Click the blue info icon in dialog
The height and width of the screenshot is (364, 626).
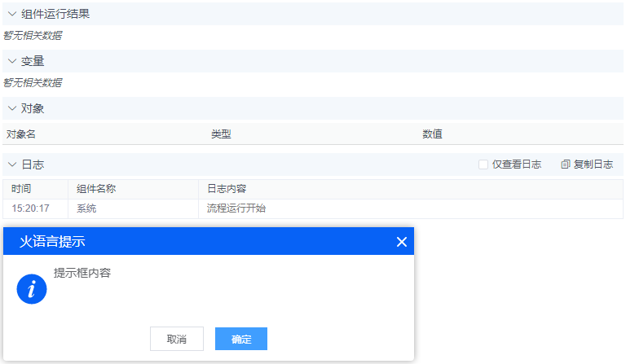(x=32, y=289)
